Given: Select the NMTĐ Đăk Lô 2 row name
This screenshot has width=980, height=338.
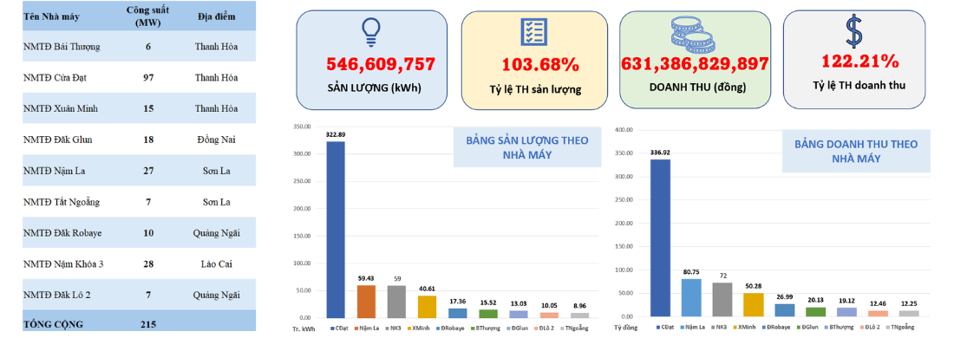Looking at the screenshot, I should coord(57,295).
